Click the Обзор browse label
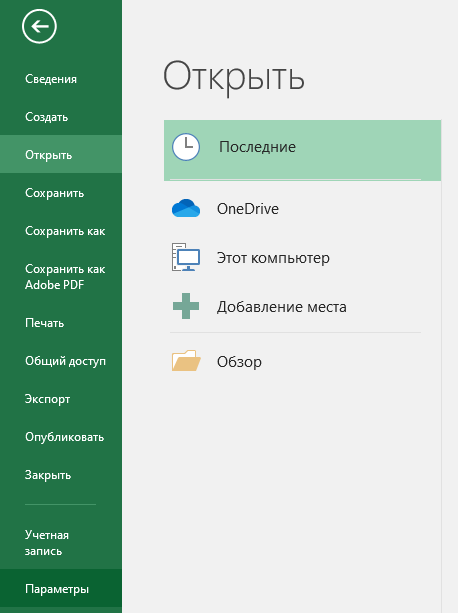458x613 pixels. click(x=239, y=362)
